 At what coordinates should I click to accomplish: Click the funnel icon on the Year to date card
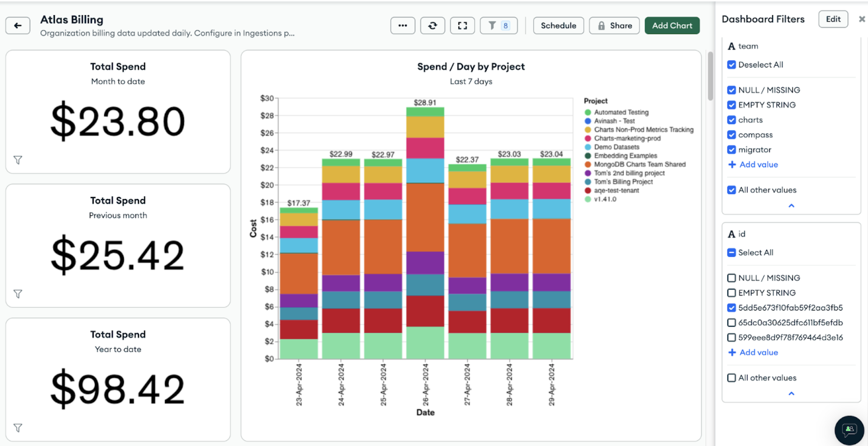(18, 427)
